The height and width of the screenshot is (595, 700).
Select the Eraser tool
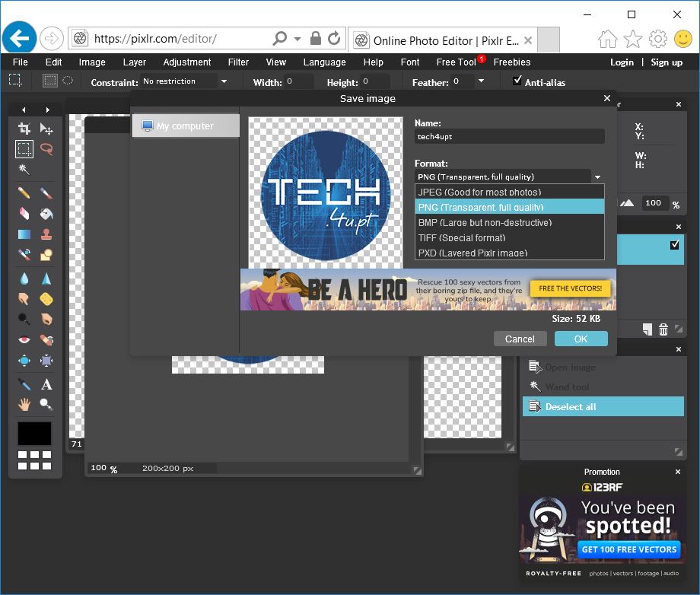[24, 214]
